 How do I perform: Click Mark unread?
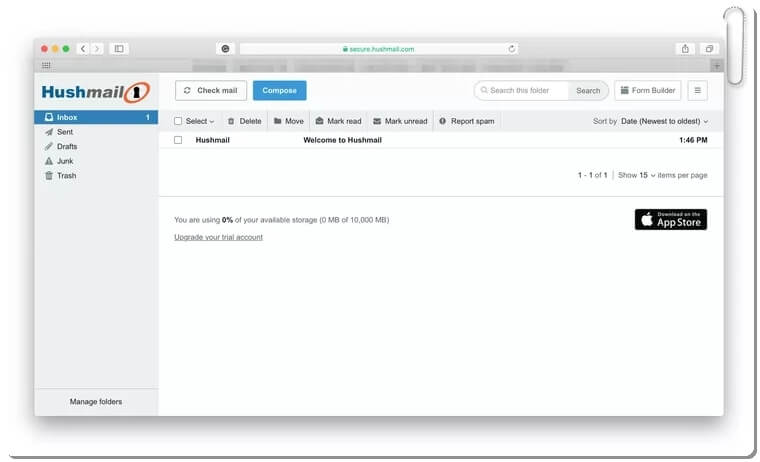point(400,121)
